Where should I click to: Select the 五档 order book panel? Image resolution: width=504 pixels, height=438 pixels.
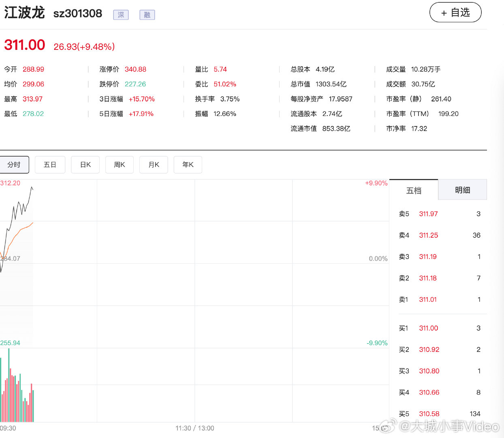tap(413, 189)
